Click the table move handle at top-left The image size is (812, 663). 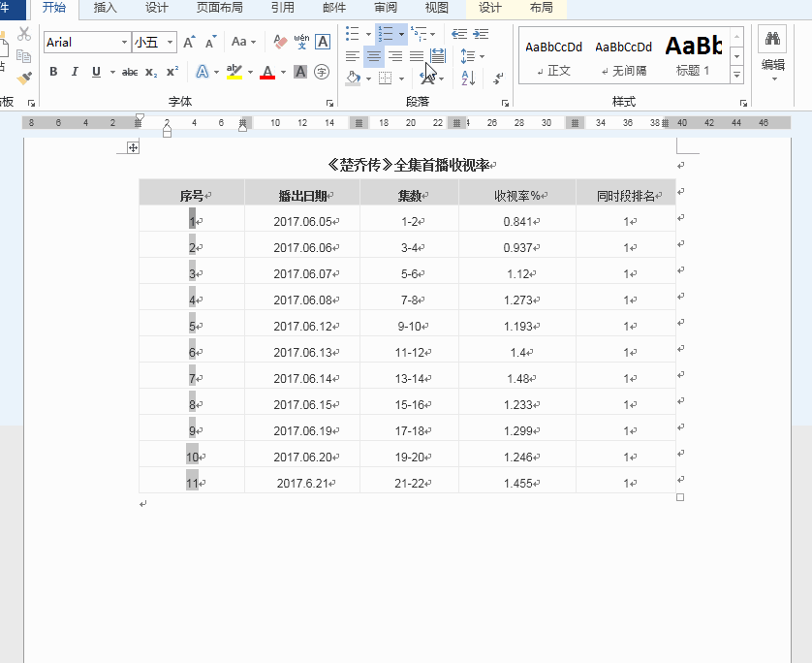(x=134, y=147)
